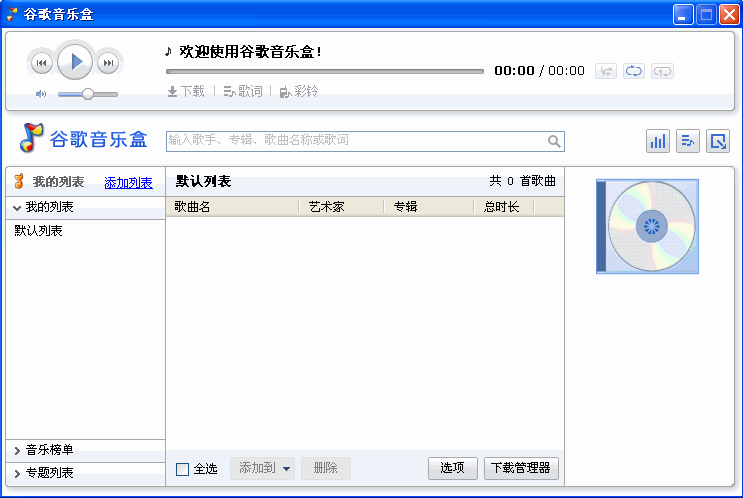Sort by 歌曲名 column header

tap(232, 207)
